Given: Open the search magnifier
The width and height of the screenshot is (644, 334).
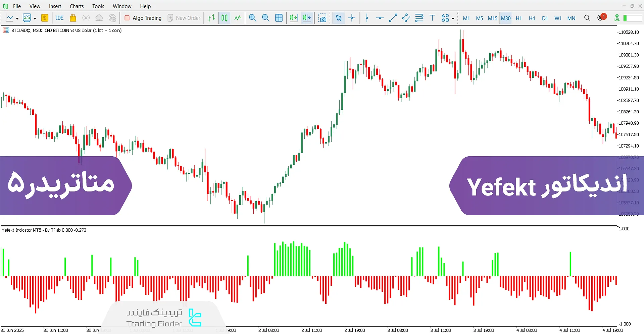Looking at the screenshot, I should coord(587,18).
